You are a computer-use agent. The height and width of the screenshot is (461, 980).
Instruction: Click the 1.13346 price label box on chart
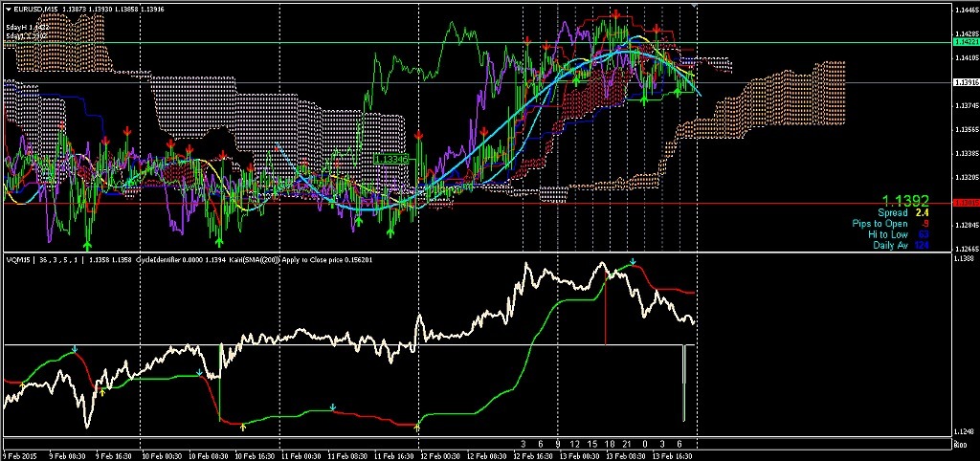[x=390, y=160]
